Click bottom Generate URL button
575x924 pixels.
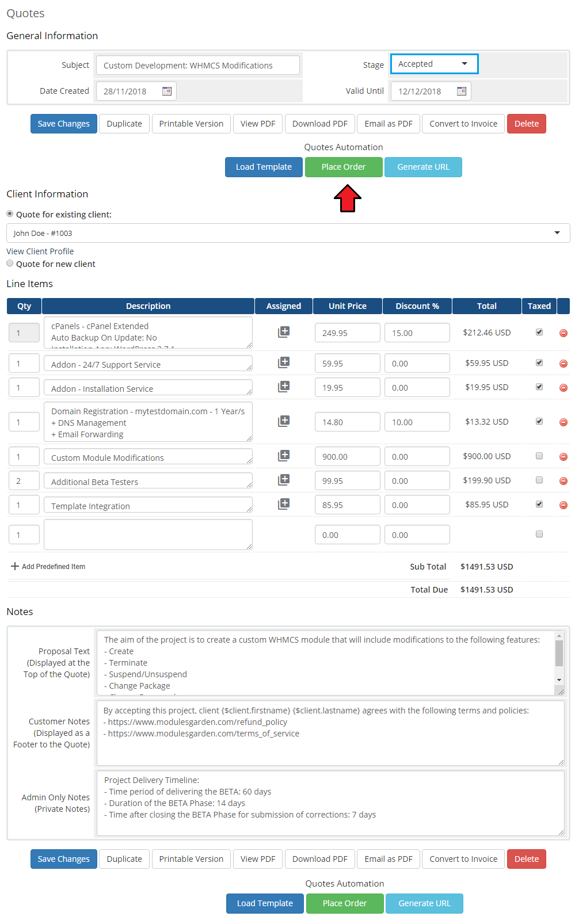424,903
